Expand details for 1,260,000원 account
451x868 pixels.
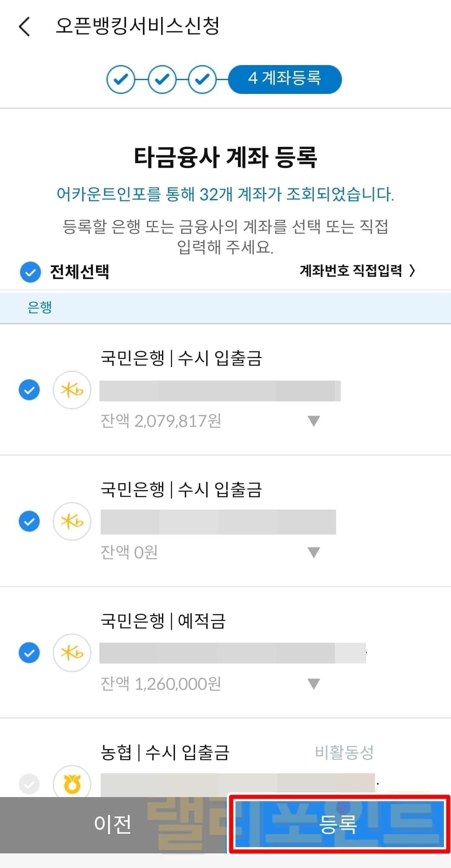click(x=314, y=684)
